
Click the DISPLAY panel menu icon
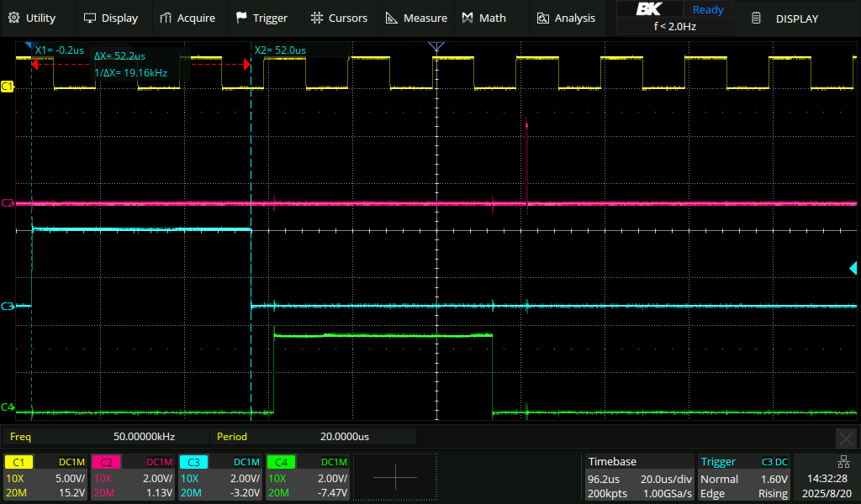pos(756,18)
